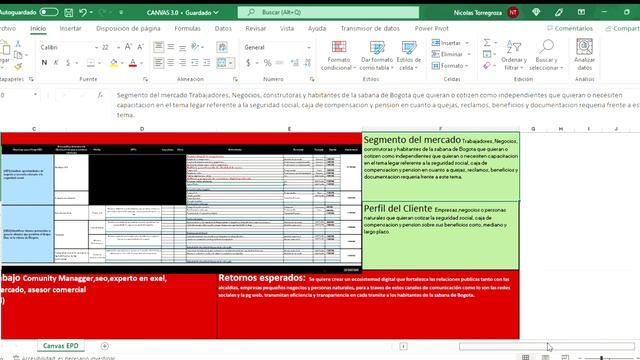The image size is (640, 360).
Task: Click the pen drawing icon in title bar
Action: click(x=559, y=13)
